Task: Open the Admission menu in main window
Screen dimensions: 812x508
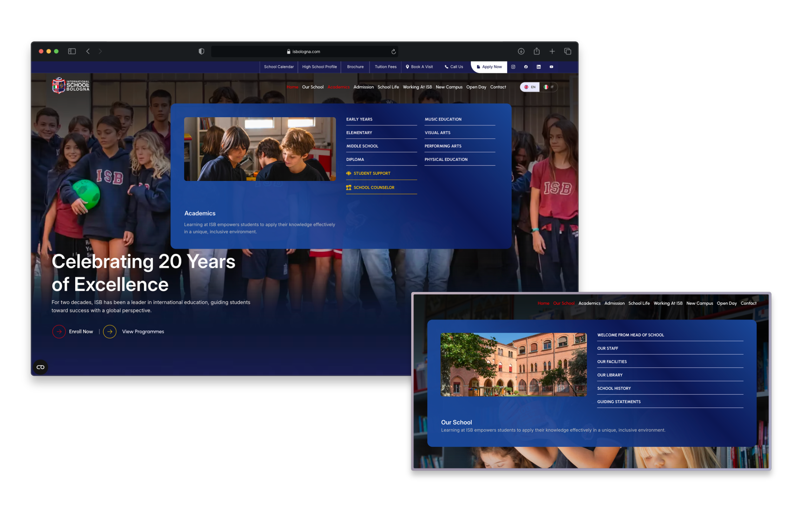Action: click(x=363, y=87)
